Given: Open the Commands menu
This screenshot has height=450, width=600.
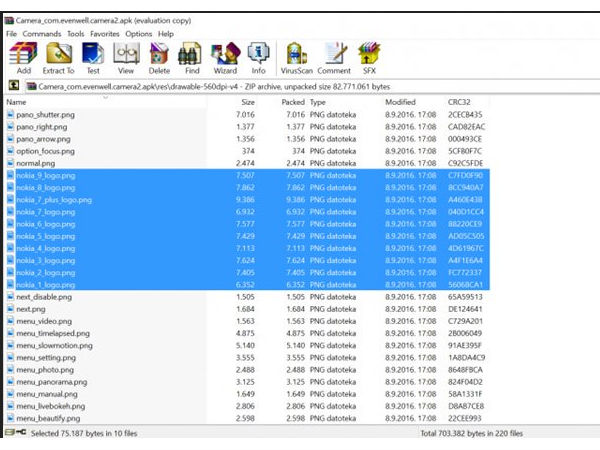Looking at the screenshot, I should tap(42, 34).
